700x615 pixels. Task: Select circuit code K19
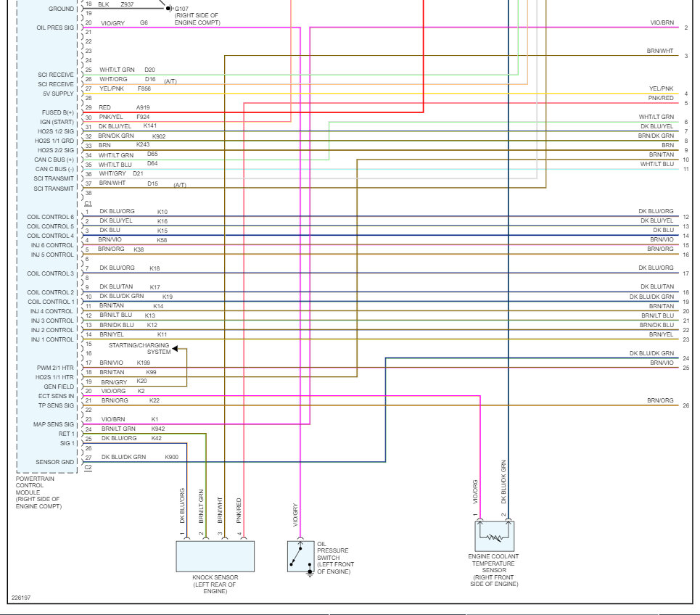coord(168,297)
